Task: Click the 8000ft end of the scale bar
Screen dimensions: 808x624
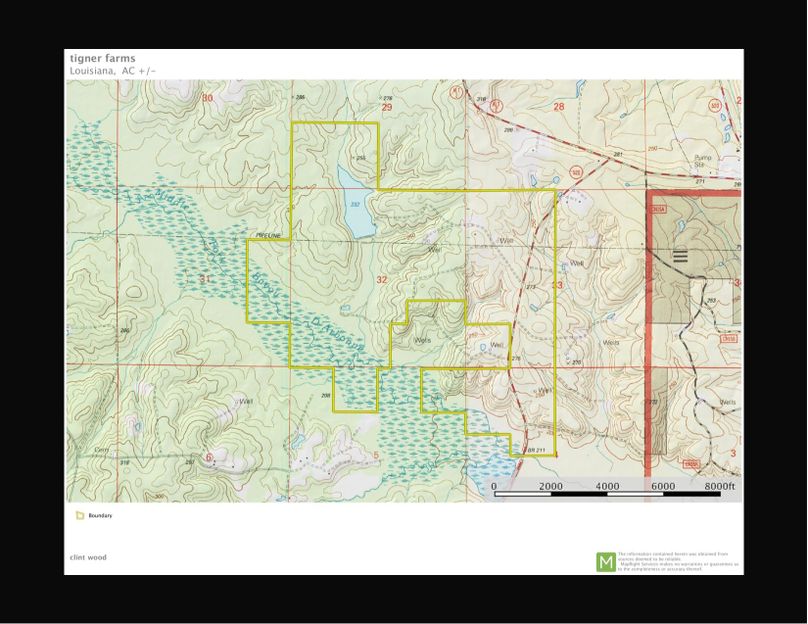Action: tap(719, 486)
